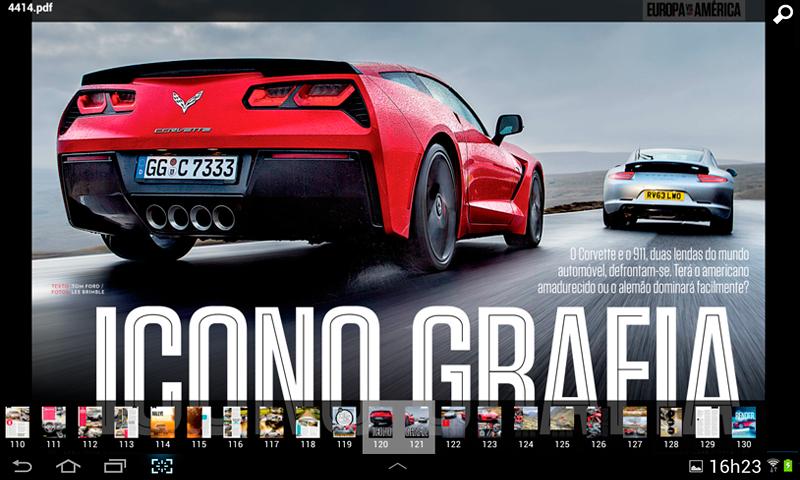Go to page 129 thumbnail
Viewport: 800px width, 480px height.
[708, 422]
